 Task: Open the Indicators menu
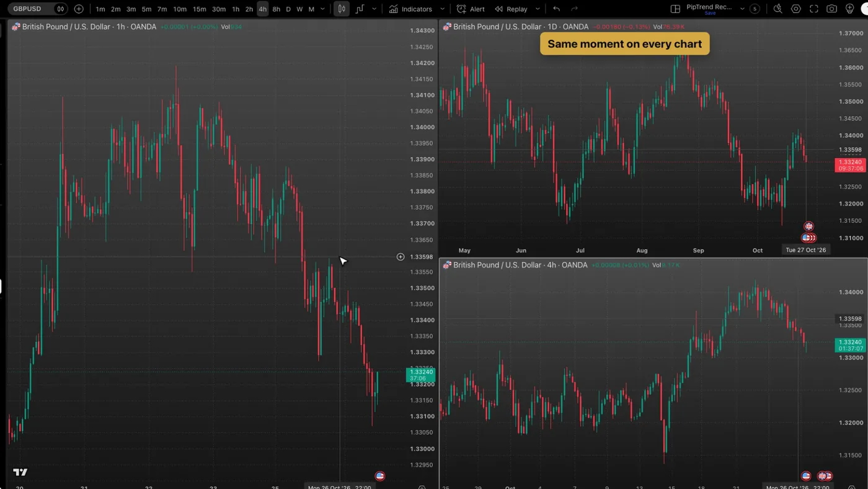[x=410, y=9]
